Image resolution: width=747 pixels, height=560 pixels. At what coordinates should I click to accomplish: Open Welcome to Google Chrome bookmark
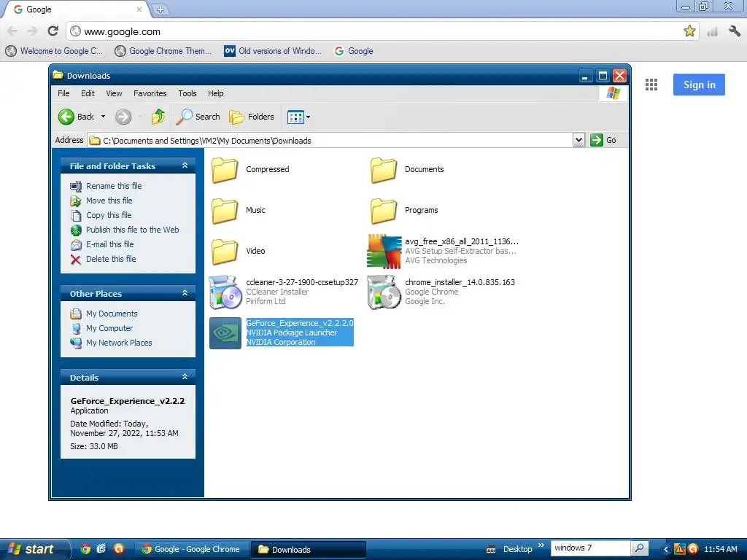[54, 51]
